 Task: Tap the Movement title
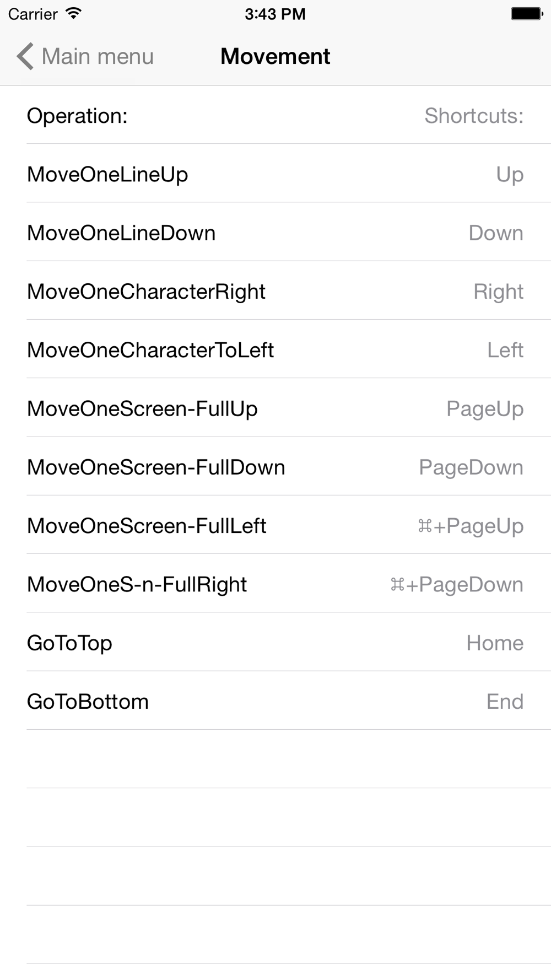[275, 56]
